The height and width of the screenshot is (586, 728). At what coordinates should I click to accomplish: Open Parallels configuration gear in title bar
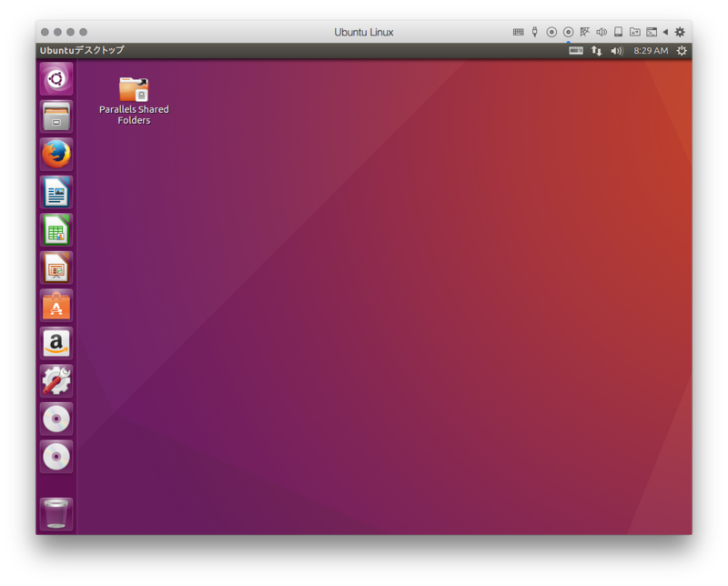[680, 32]
